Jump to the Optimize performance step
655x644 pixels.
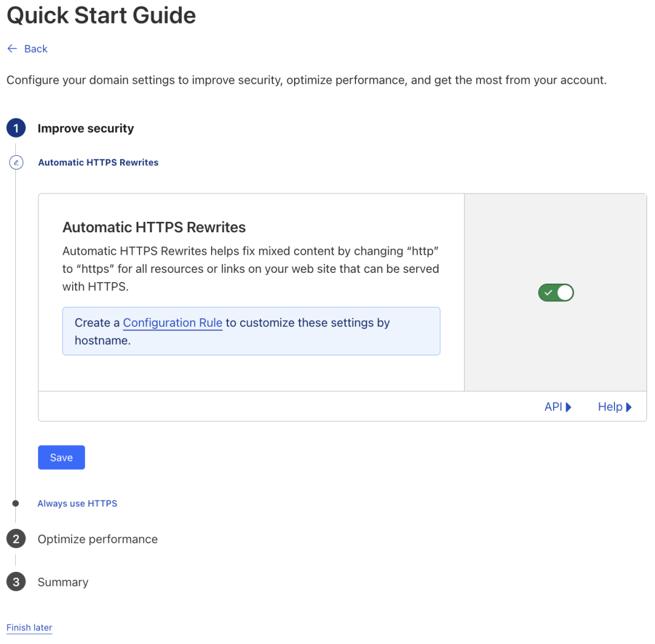point(98,539)
